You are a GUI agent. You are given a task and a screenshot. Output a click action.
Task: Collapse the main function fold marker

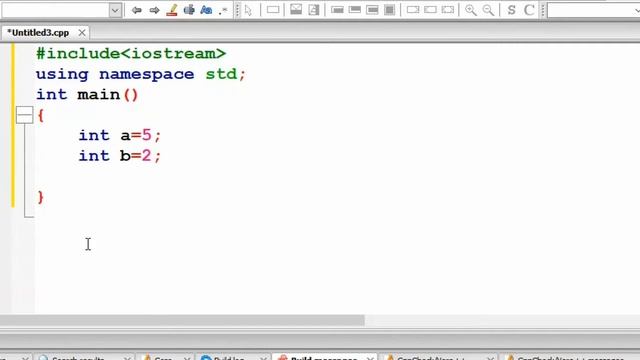24,115
